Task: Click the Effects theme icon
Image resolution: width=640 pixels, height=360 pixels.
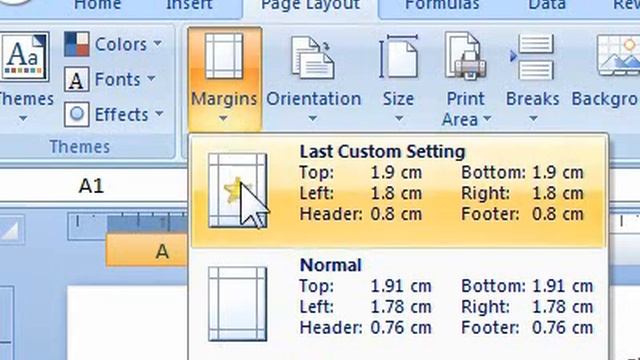Action: [x=77, y=114]
